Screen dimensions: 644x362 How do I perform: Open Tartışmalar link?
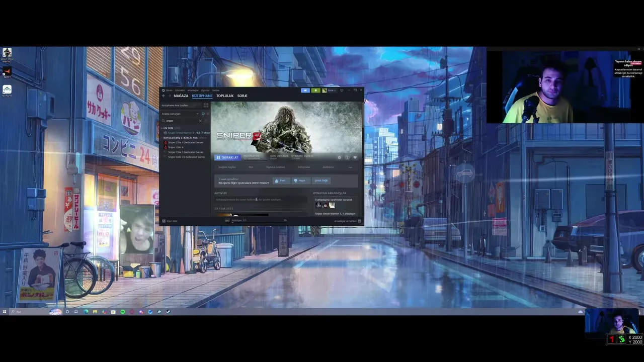coord(304,167)
